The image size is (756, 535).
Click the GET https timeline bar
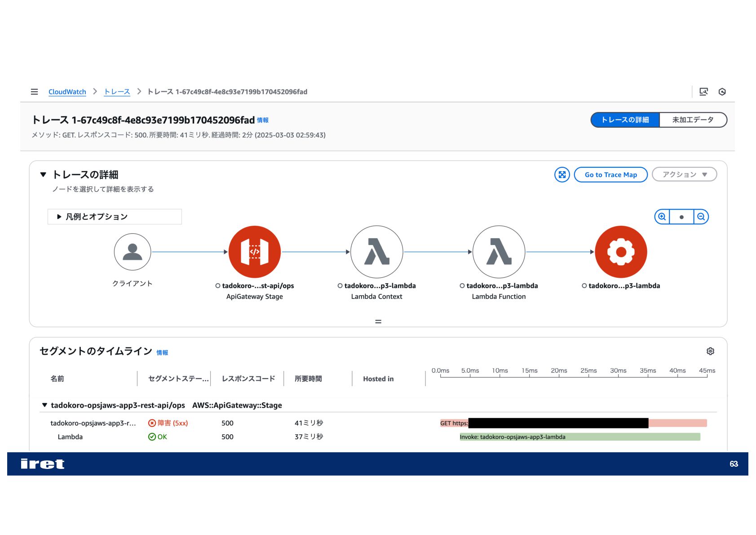click(x=573, y=423)
